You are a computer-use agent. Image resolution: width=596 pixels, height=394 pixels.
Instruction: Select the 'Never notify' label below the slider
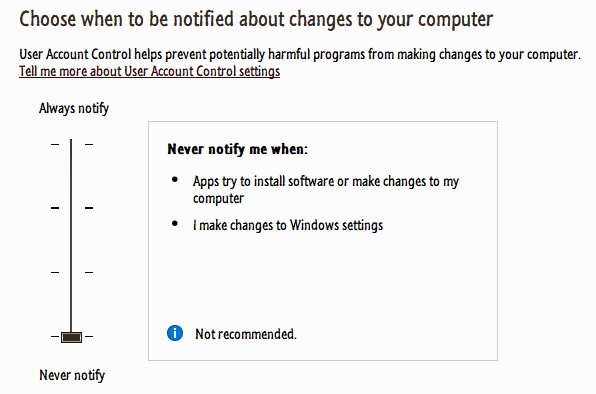[x=72, y=375]
